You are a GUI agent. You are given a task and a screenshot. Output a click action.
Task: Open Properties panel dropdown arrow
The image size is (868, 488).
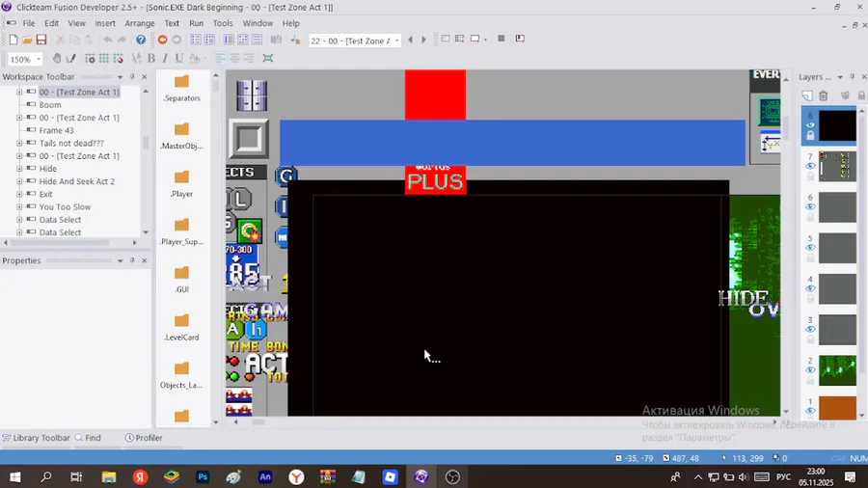[x=121, y=260]
